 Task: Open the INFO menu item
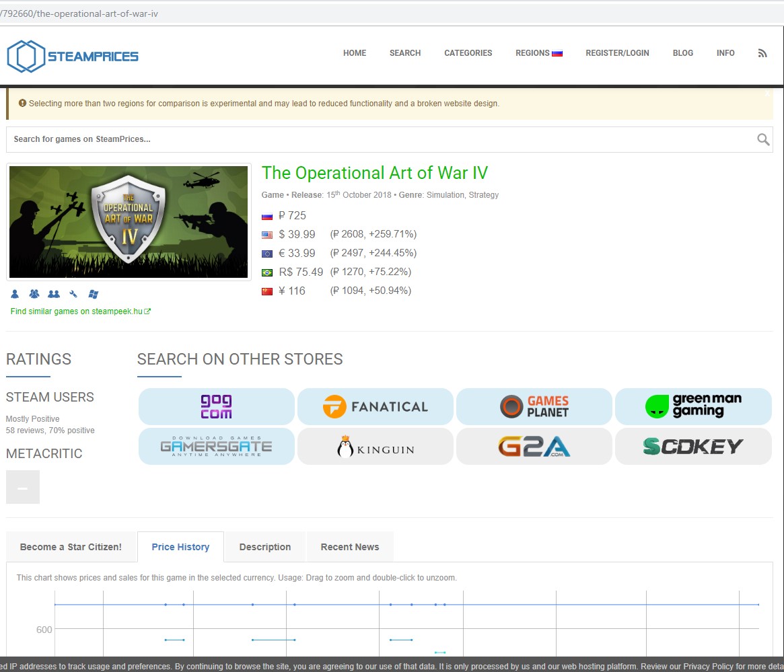point(725,53)
